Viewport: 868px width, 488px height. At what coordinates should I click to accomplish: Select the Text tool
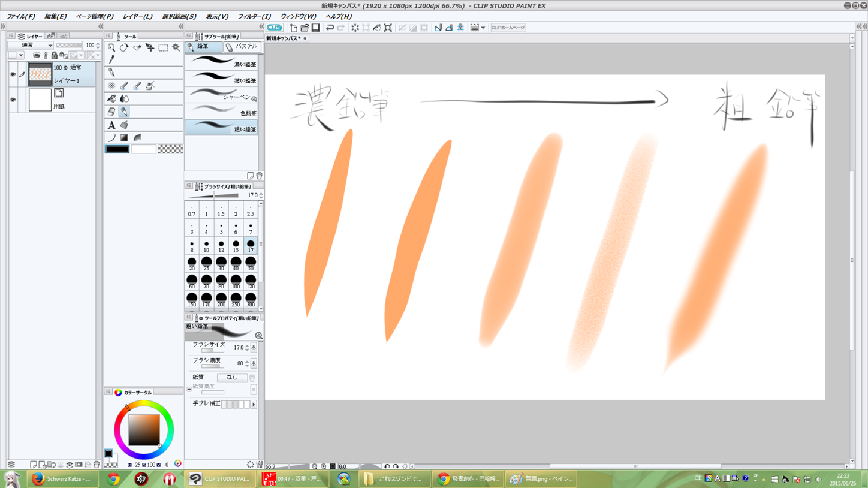click(111, 125)
